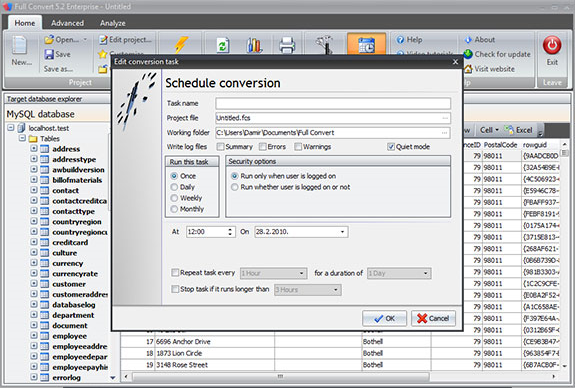Select Run only when user is logged on
575x388 pixels.
click(234, 176)
